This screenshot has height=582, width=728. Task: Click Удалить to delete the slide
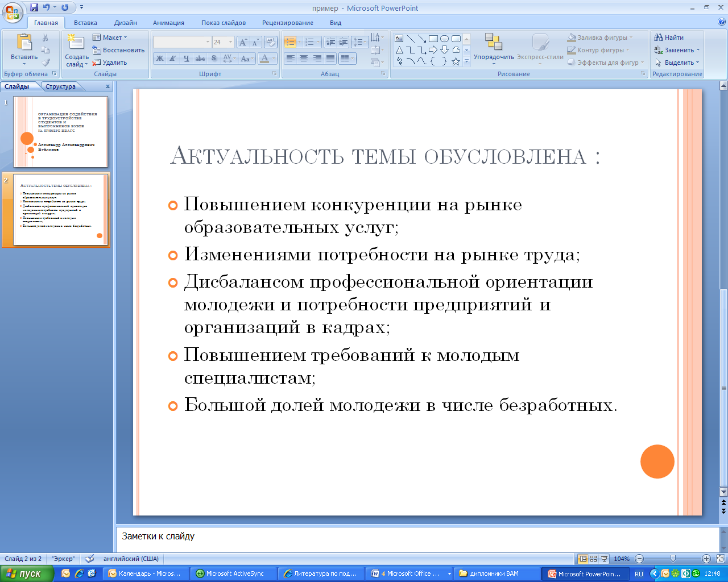(110, 63)
